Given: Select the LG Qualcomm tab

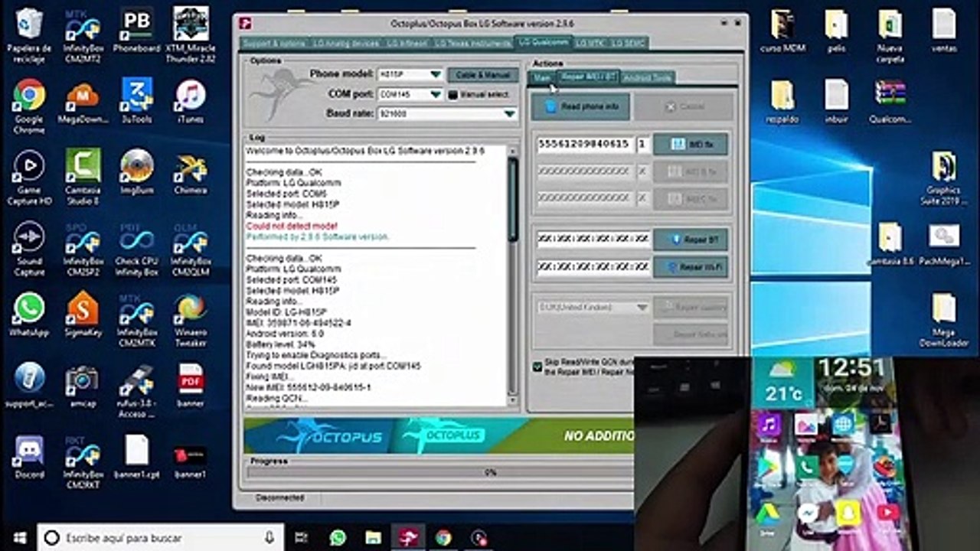Looking at the screenshot, I should click(543, 42).
